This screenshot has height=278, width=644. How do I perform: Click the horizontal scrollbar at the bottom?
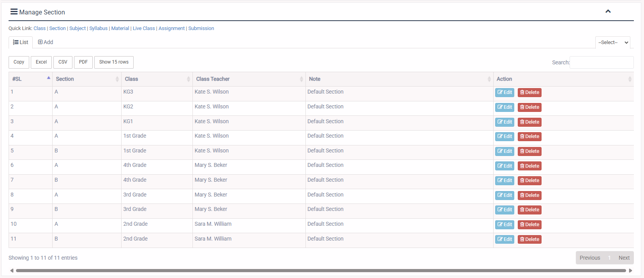click(321, 271)
